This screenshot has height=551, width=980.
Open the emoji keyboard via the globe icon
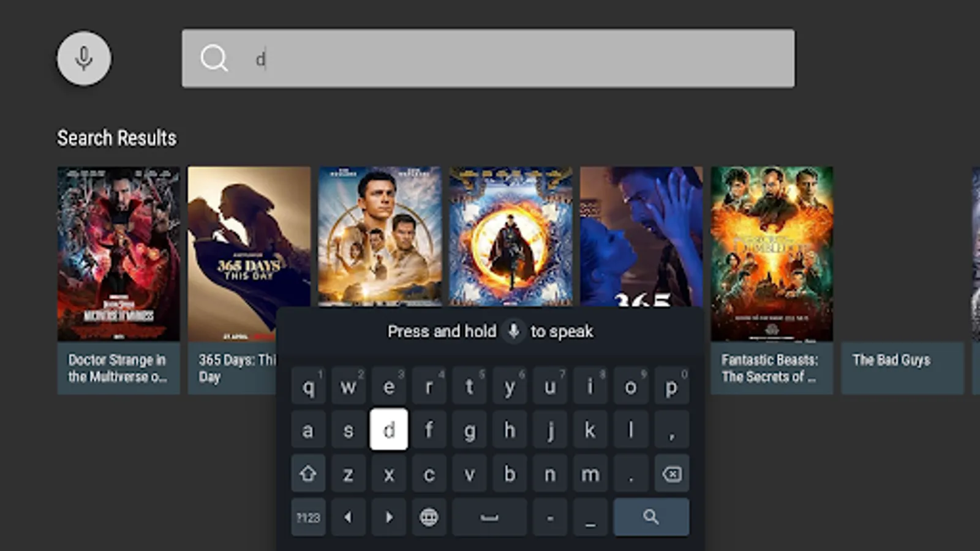pos(429,516)
